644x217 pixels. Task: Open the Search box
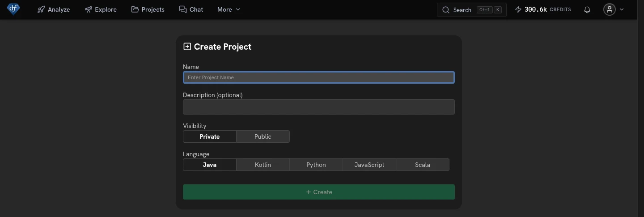471,9
